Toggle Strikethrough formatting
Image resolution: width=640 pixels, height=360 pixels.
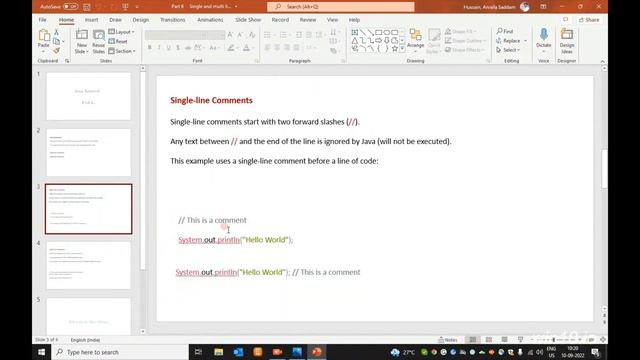[x=188, y=48]
